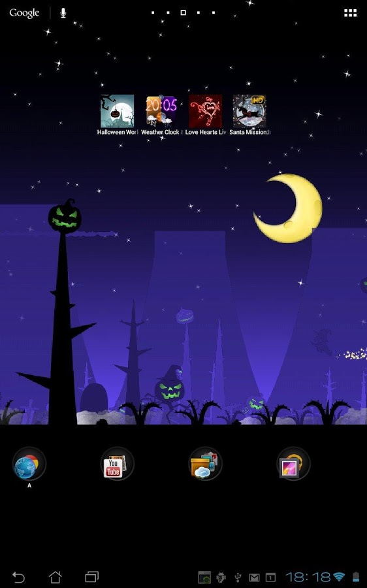Tap the Google search bar
The image size is (367, 588).
coord(24,13)
